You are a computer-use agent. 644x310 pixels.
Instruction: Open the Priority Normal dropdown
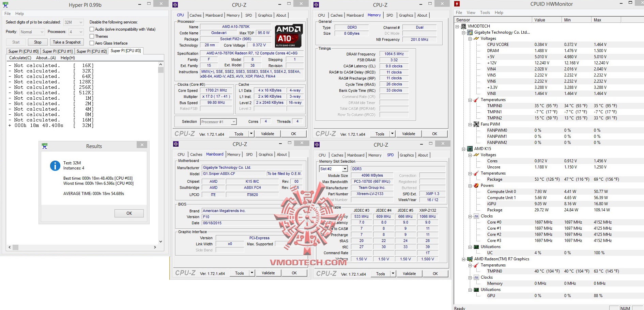[32, 32]
